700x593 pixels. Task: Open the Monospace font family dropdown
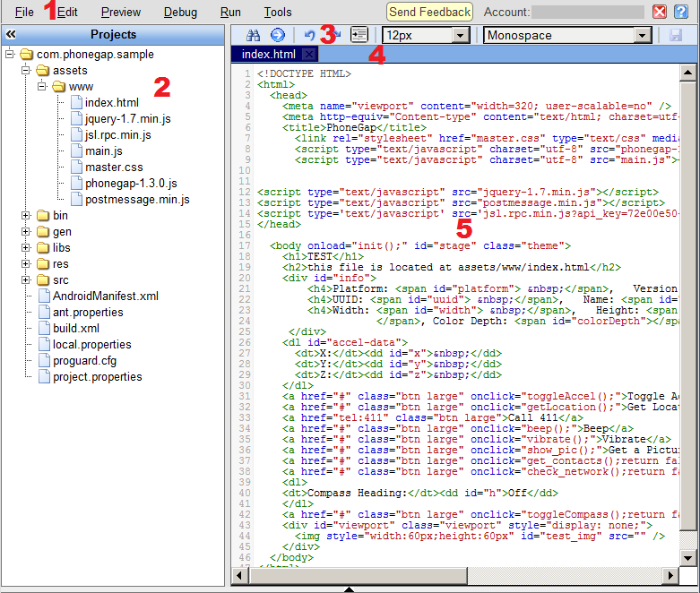(643, 35)
